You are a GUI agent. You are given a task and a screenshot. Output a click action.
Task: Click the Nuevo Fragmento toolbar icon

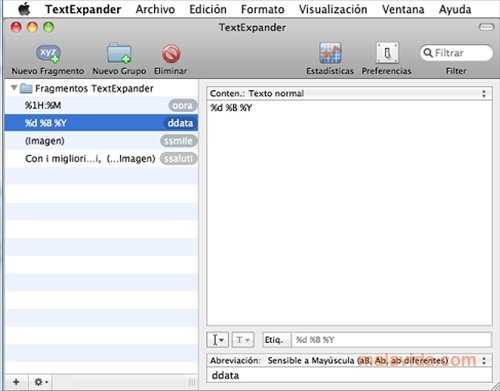[48, 54]
